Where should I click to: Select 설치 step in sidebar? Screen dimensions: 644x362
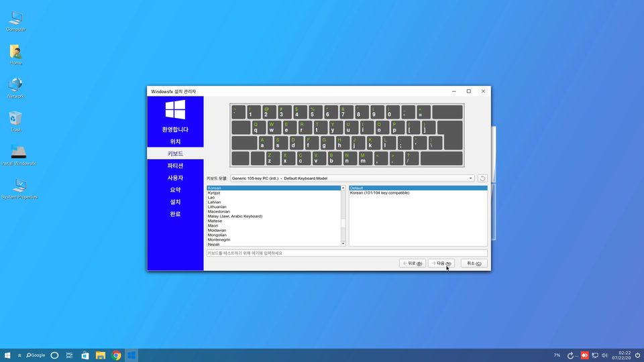click(x=175, y=202)
